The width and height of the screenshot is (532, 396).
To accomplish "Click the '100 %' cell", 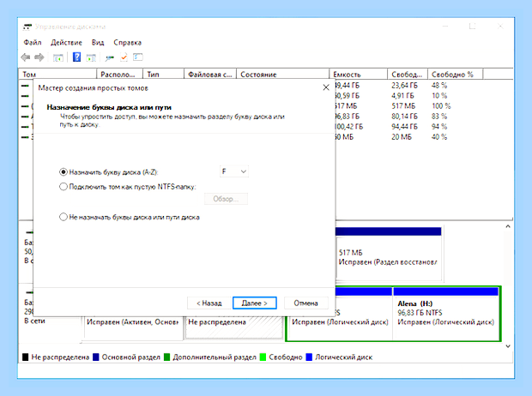I will [x=441, y=105].
